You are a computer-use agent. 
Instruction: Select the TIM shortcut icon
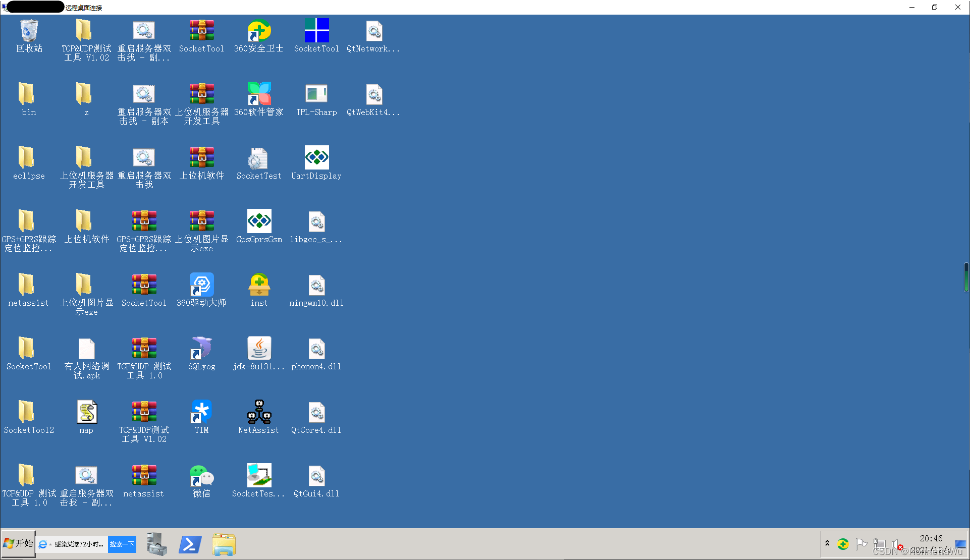tap(201, 412)
